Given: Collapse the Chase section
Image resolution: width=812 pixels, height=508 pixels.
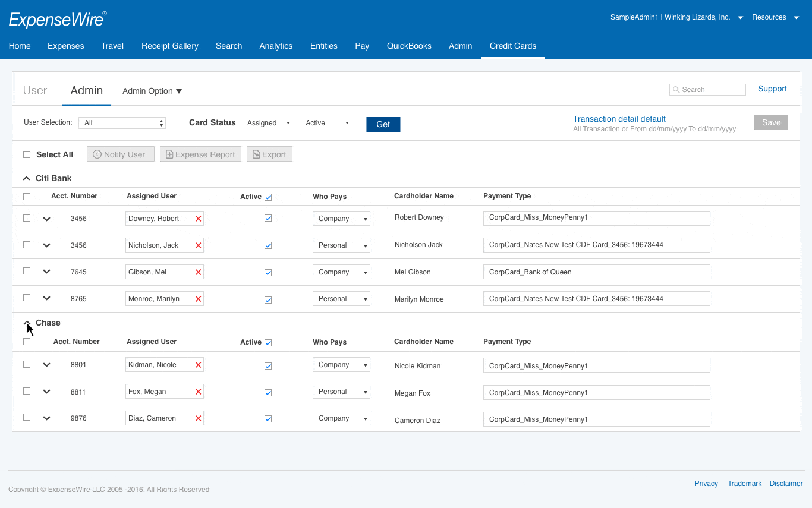Looking at the screenshot, I should tap(26, 323).
